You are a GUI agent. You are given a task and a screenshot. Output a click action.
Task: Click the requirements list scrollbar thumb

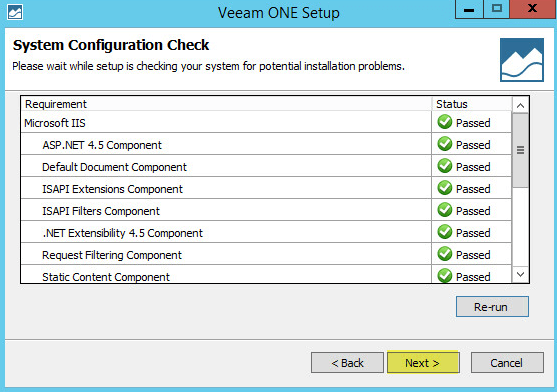click(520, 150)
